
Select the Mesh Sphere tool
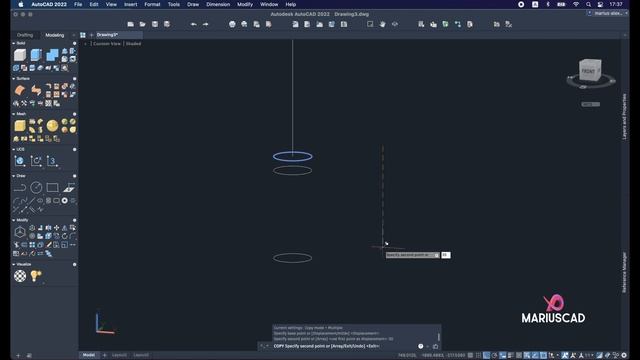[x=52, y=126]
